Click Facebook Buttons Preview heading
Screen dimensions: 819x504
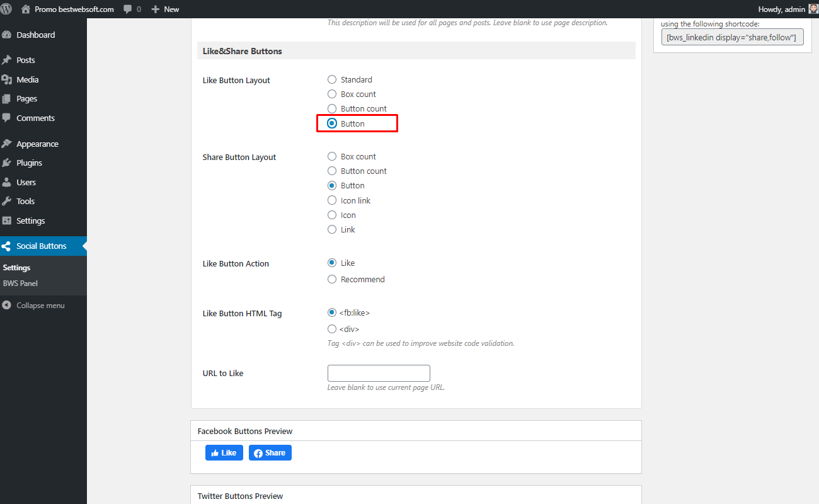pos(245,431)
